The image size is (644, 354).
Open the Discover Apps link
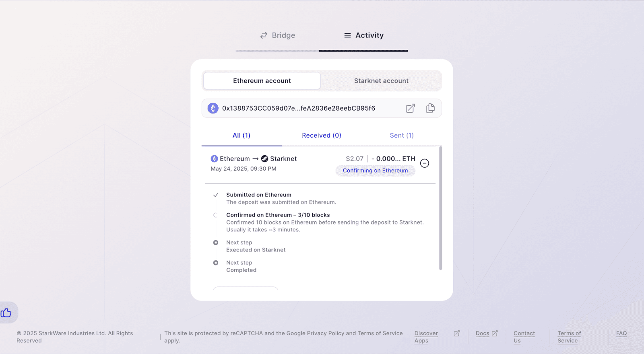pos(426,337)
